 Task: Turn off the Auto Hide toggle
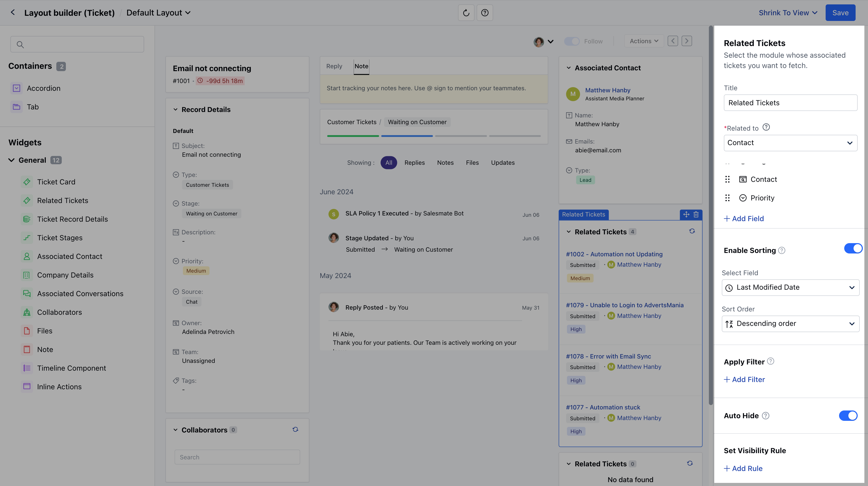tap(848, 415)
